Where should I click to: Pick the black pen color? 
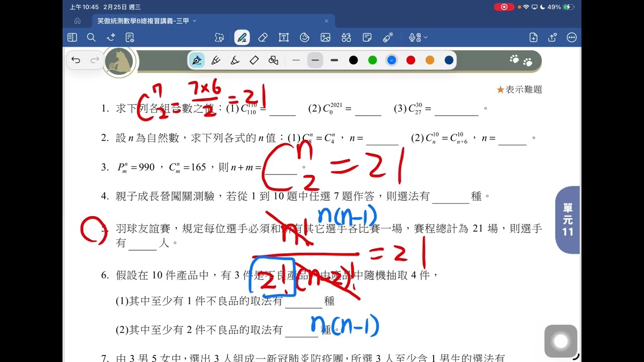click(354, 60)
